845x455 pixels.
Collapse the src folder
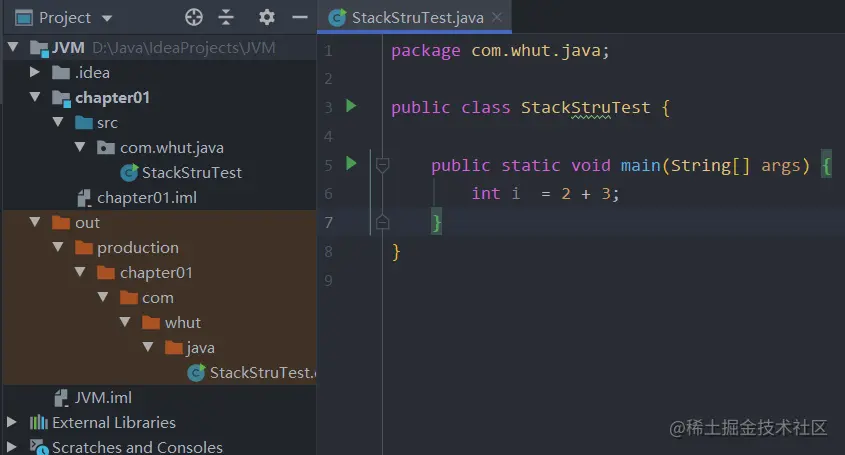click(x=58, y=122)
